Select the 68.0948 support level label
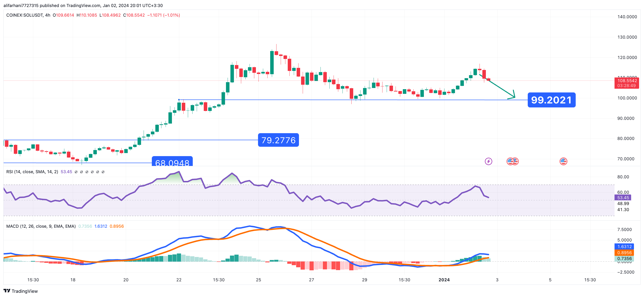The height and width of the screenshot is (297, 644). click(x=172, y=162)
